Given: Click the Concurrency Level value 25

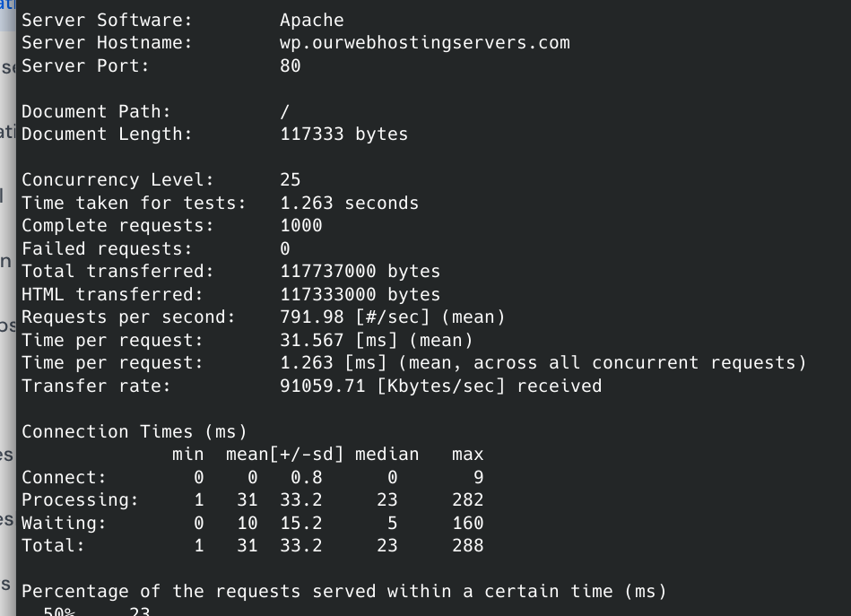Looking at the screenshot, I should point(290,180).
